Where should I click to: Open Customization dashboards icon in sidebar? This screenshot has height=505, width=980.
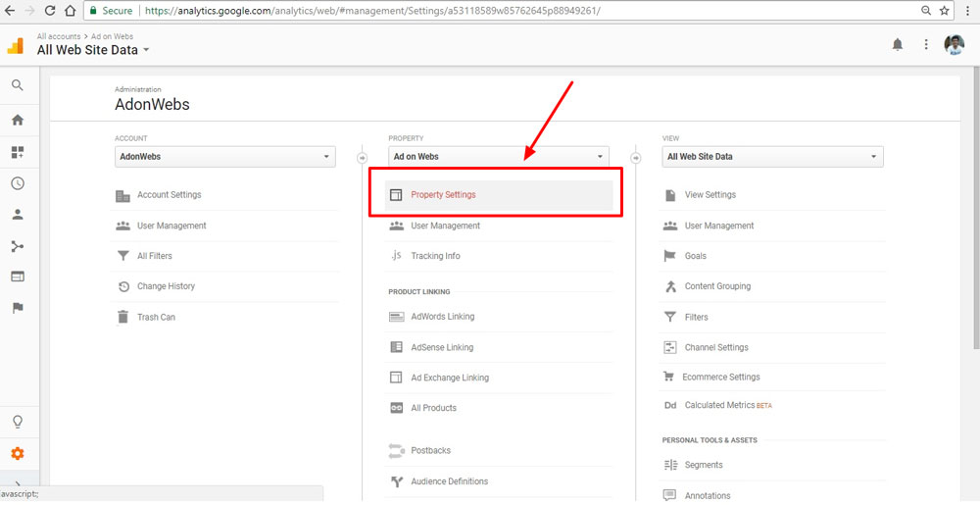coord(18,152)
